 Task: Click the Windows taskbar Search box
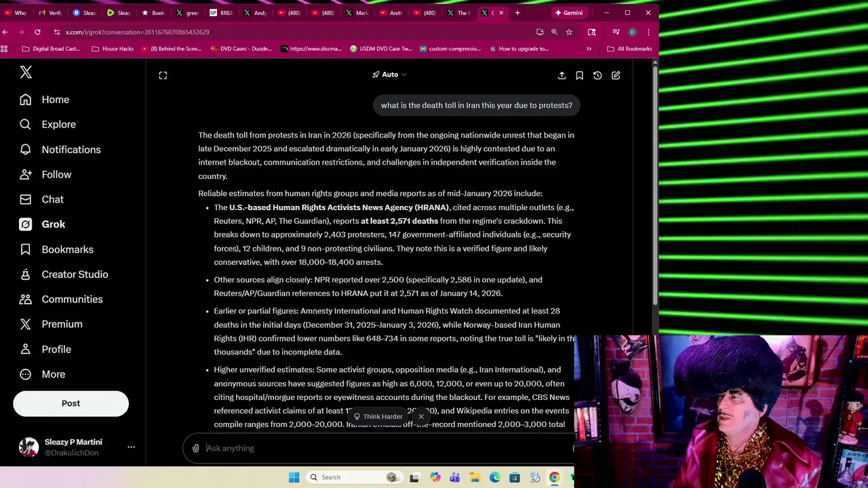coord(355,477)
